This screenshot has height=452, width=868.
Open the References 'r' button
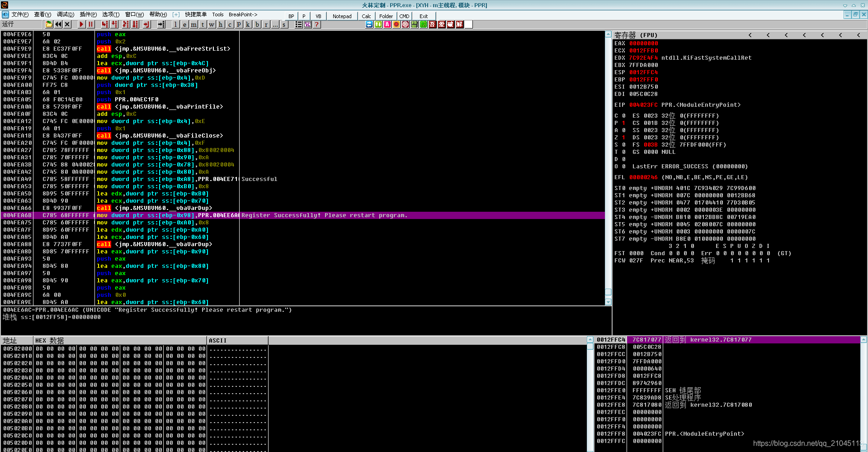(266, 24)
